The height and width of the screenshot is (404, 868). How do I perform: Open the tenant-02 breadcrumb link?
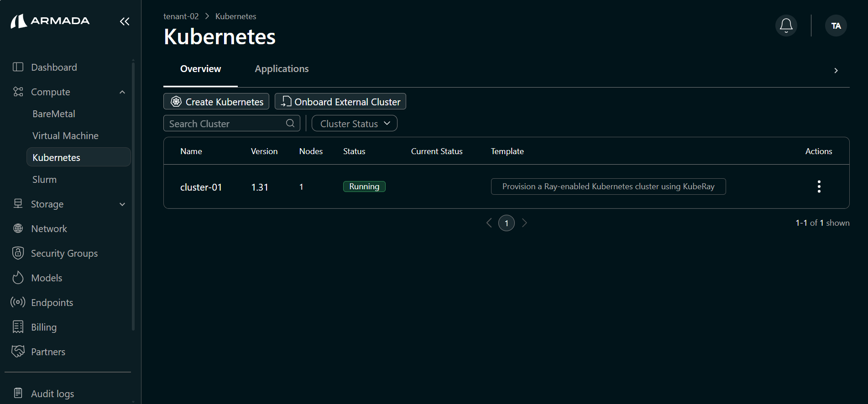click(181, 16)
